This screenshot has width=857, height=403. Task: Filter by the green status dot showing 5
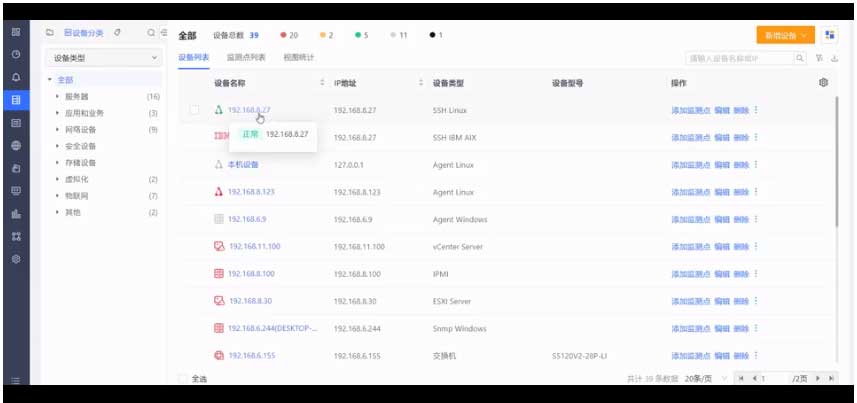(x=361, y=35)
